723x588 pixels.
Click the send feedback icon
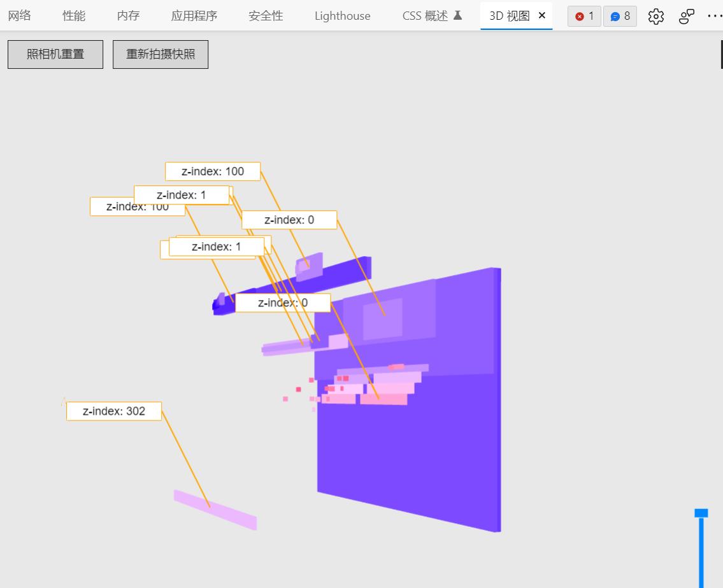click(x=686, y=17)
